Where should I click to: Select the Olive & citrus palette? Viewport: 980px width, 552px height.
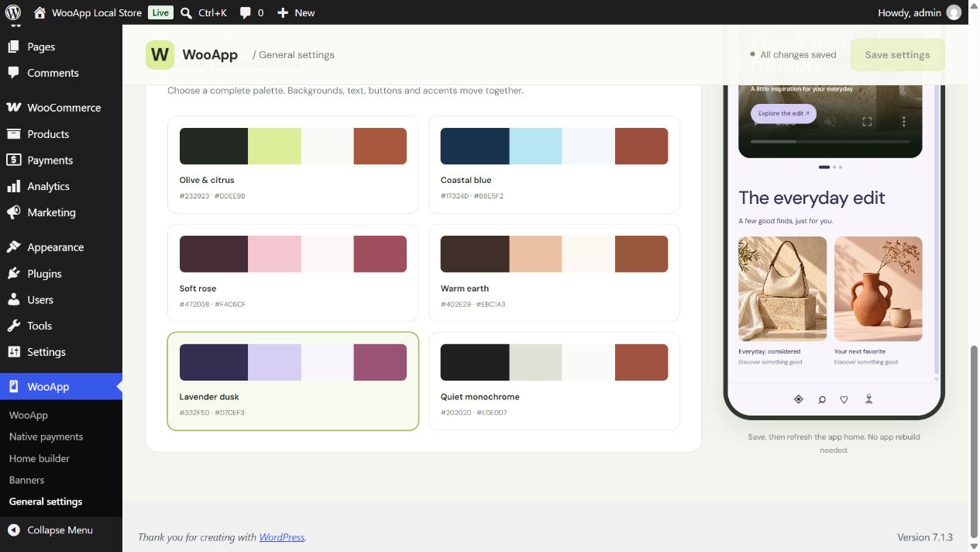293,164
